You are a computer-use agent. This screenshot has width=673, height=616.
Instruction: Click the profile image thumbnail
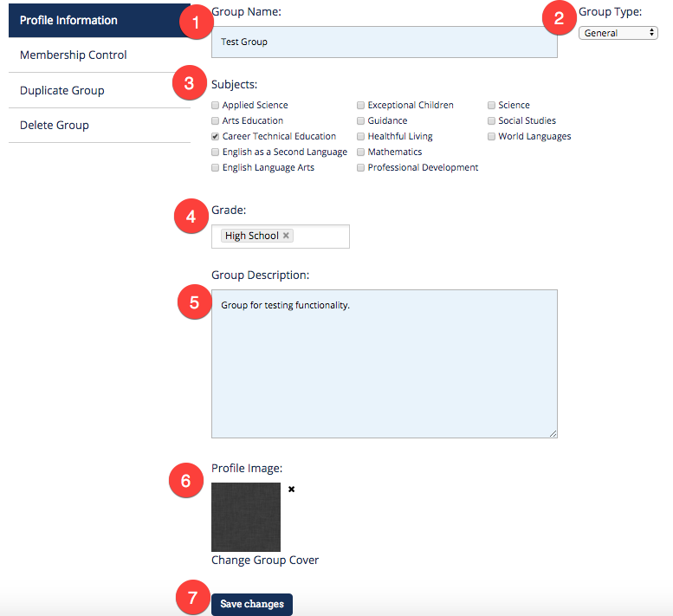246,517
